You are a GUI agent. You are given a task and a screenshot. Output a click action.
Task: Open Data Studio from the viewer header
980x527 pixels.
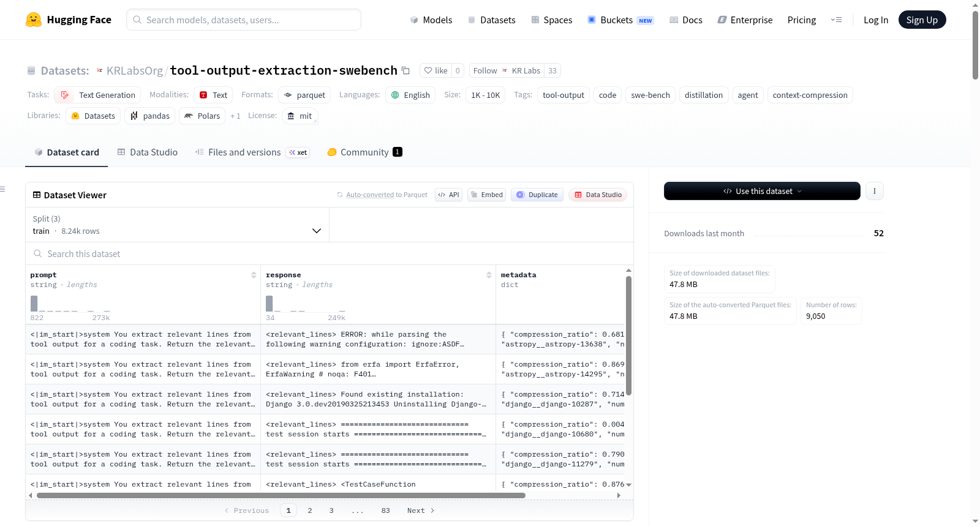[597, 195]
